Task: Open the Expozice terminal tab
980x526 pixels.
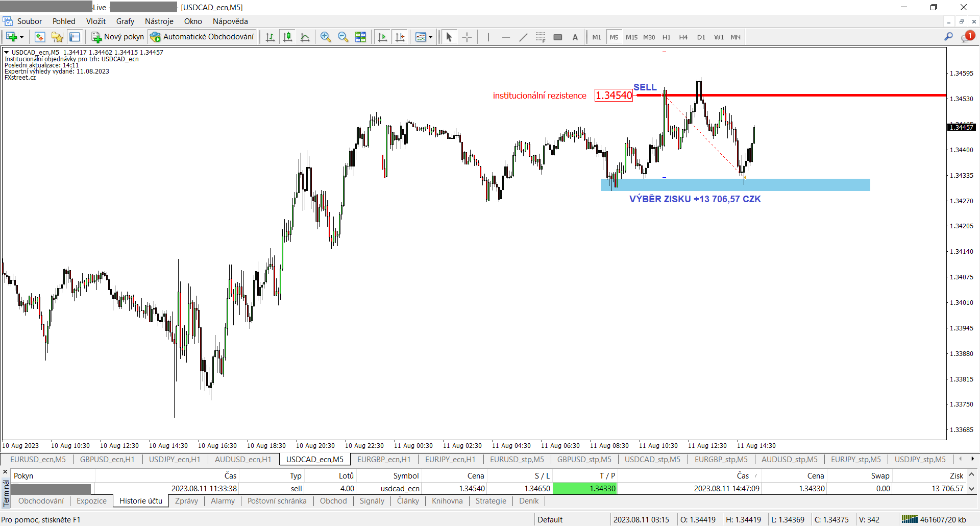Action: pos(91,501)
